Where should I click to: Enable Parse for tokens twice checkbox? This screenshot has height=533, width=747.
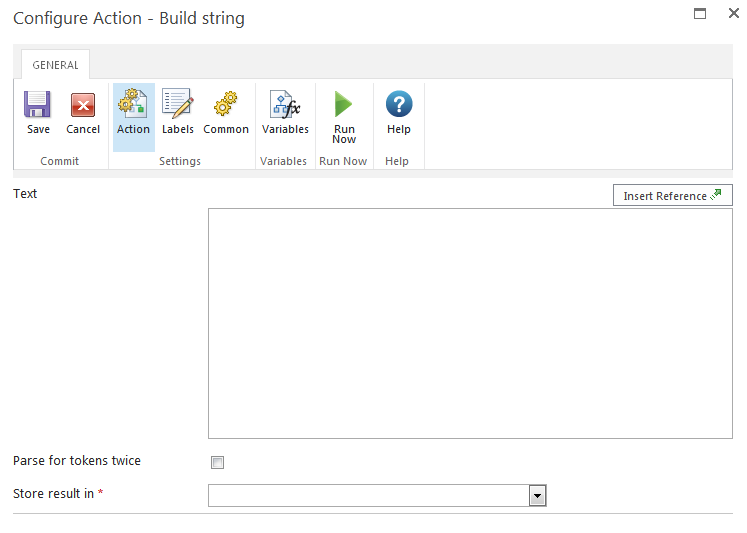point(218,462)
